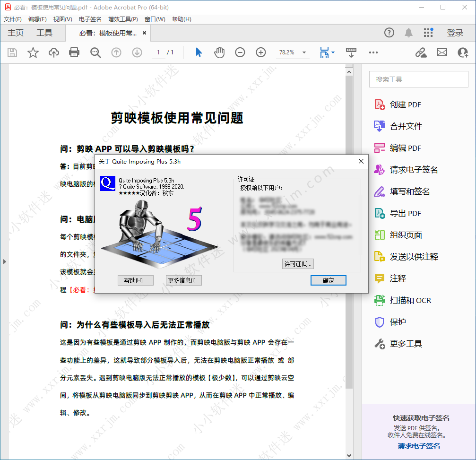Switch to the 工具 tab

pos(44,33)
